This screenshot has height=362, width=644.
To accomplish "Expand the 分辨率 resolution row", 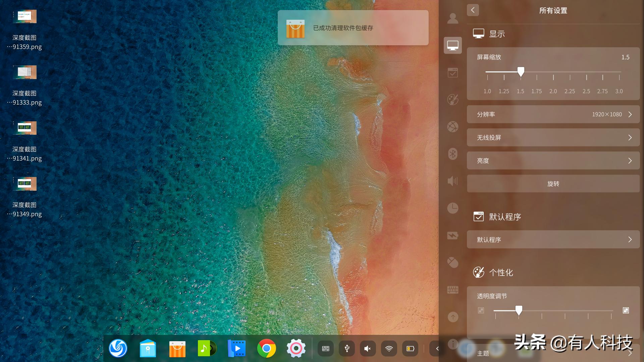I will (x=553, y=114).
